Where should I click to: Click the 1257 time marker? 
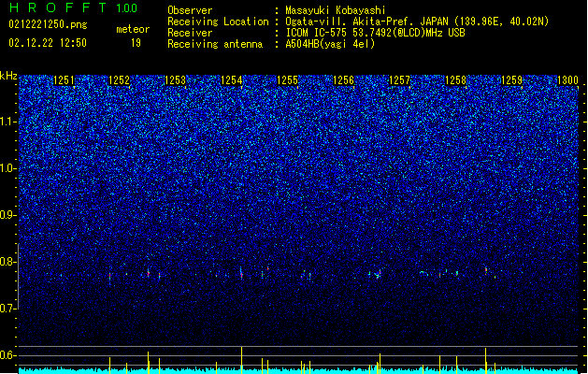pyautogui.click(x=400, y=80)
